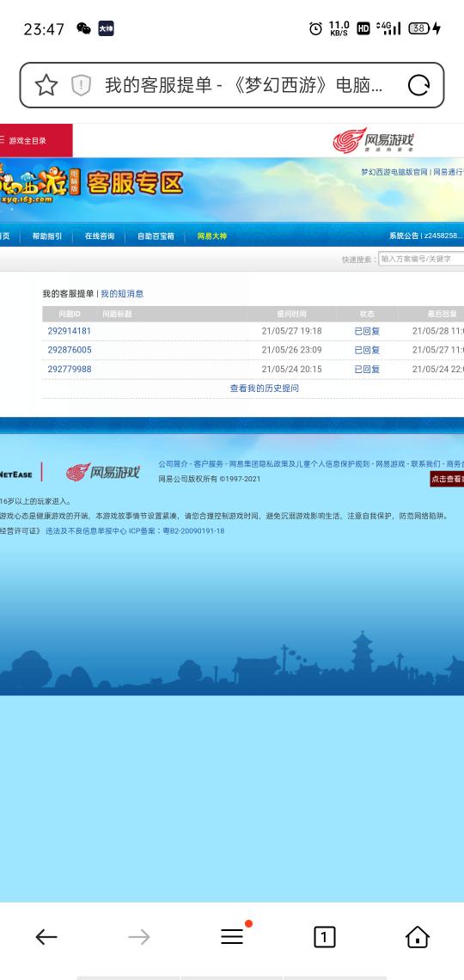
Task: Open 查看我的历史提问 link
Action: (x=265, y=388)
